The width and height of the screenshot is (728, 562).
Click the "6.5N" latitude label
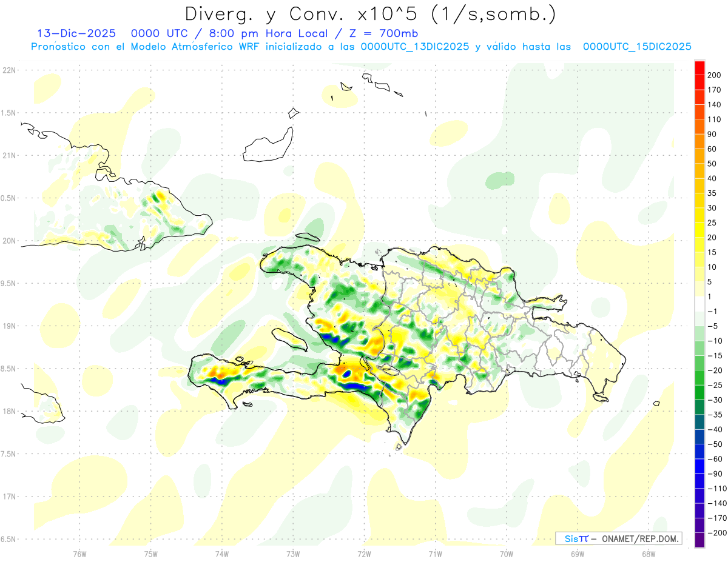point(8,539)
